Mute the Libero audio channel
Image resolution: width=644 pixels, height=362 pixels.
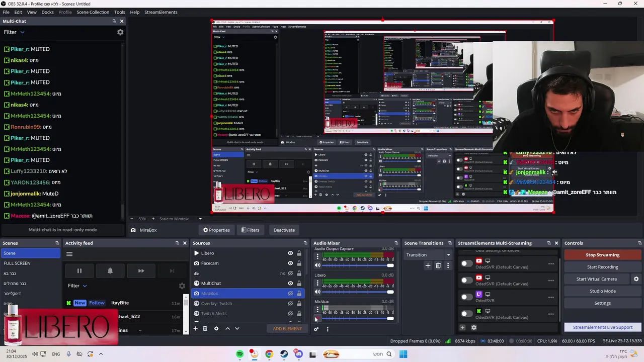317,292
